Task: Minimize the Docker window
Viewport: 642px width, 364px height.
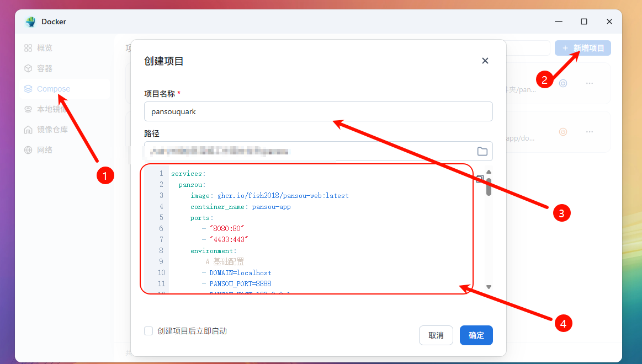Action: point(559,22)
